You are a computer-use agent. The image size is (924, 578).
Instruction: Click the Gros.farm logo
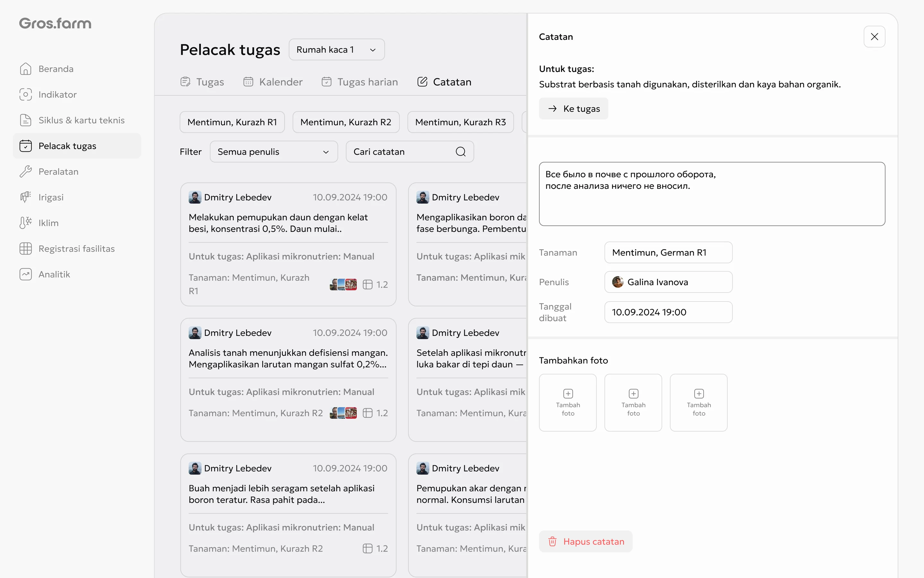(x=56, y=23)
